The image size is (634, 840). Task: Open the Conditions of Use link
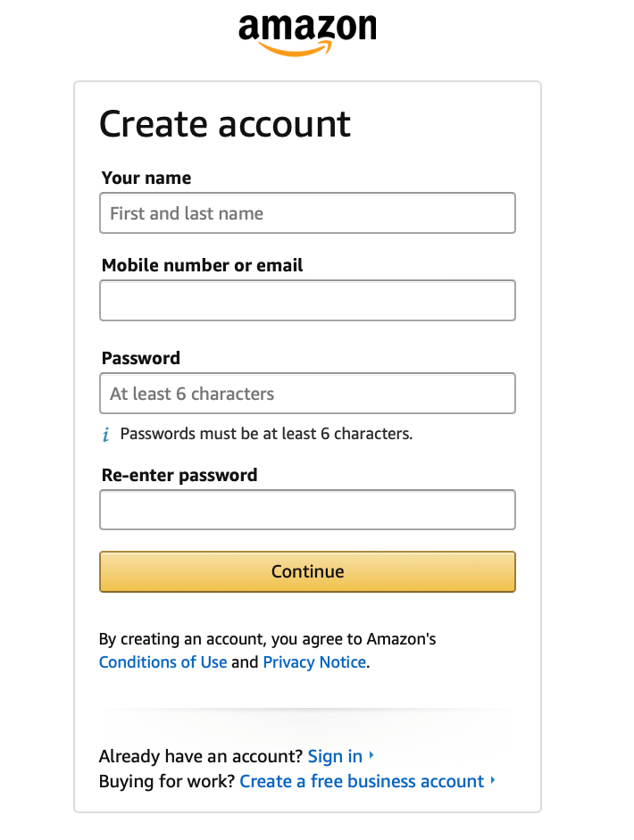point(163,662)
